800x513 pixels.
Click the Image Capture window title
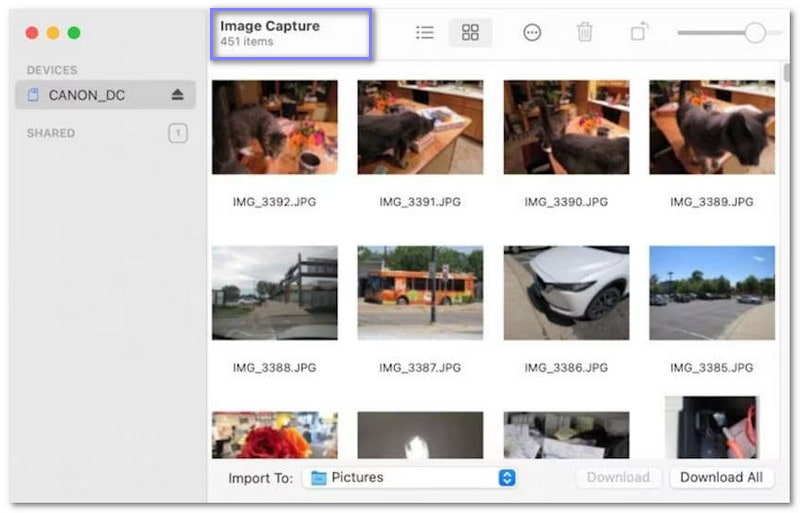tap(270, 26)
